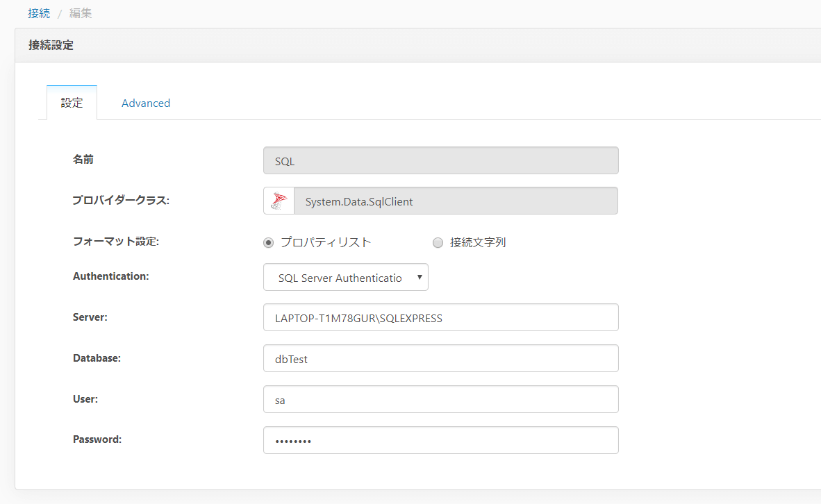
Task: Click the Password field label
Action: click(x=97, y=439)
